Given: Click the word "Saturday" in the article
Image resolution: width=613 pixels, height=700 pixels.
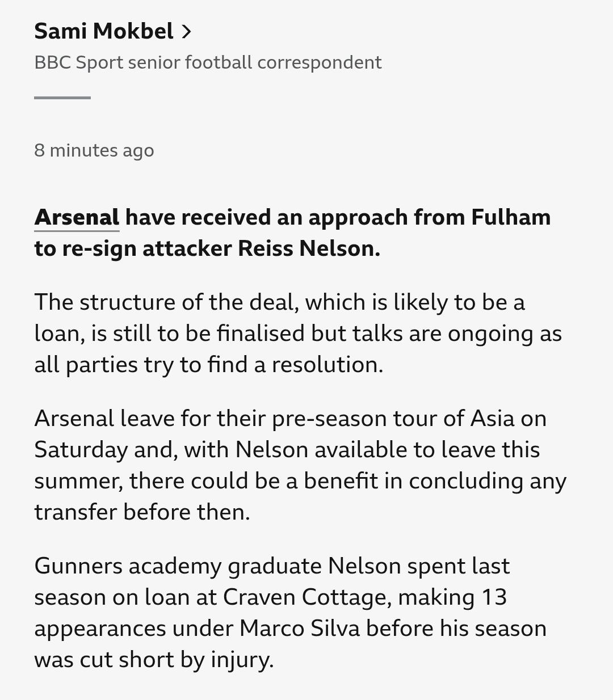Looking at the screenshot, I should [x=81, y=450].
